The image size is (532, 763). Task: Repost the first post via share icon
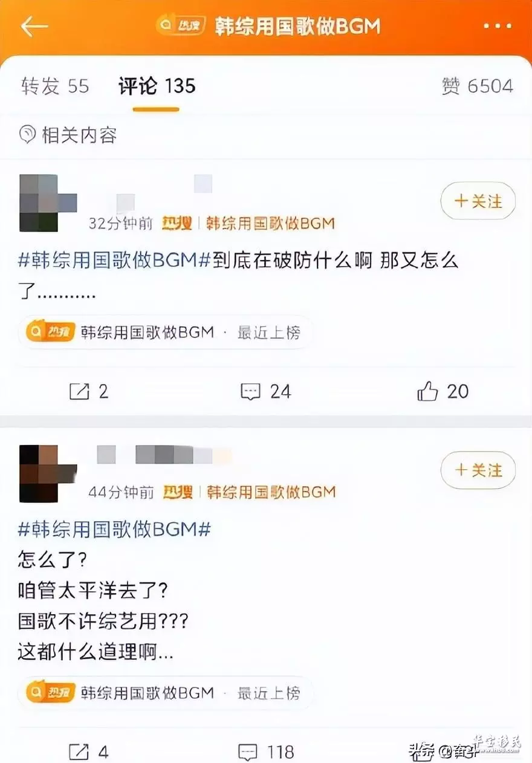point(79,392)
